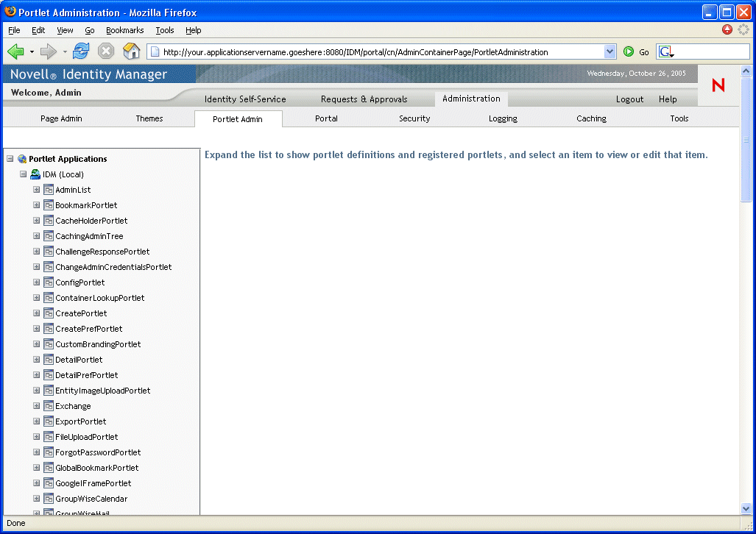The height and width of the screenshot is (534, 756).
Task: Click the green Go button icon
Action: pos(628,51)
